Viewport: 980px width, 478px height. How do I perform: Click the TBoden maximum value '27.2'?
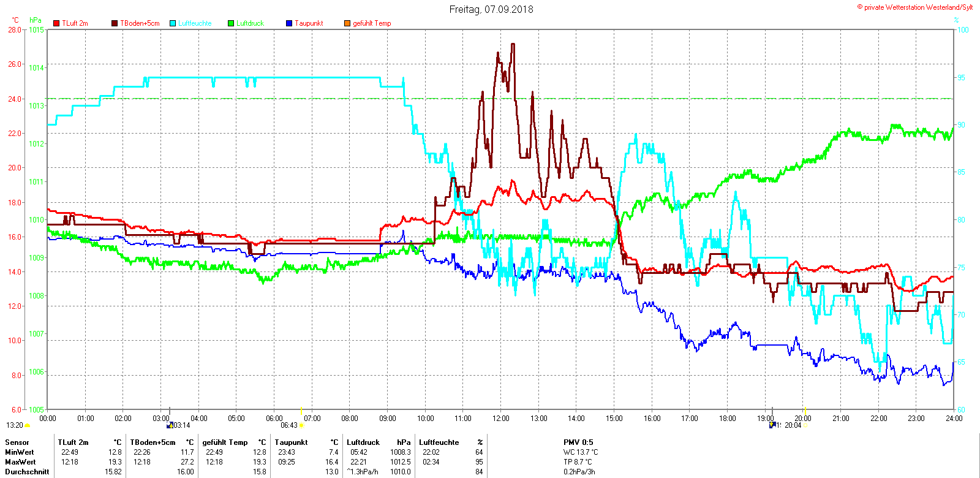point(187,462)
